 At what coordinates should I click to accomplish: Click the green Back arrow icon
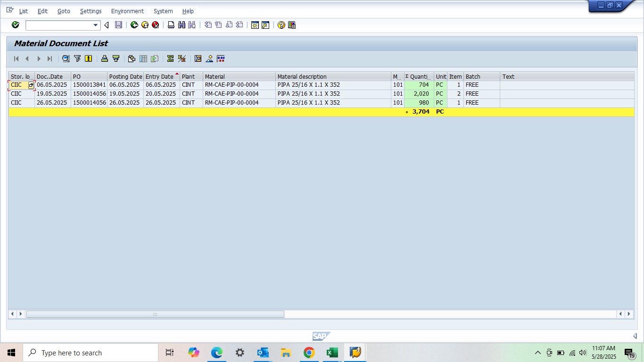tap(134, 25)
